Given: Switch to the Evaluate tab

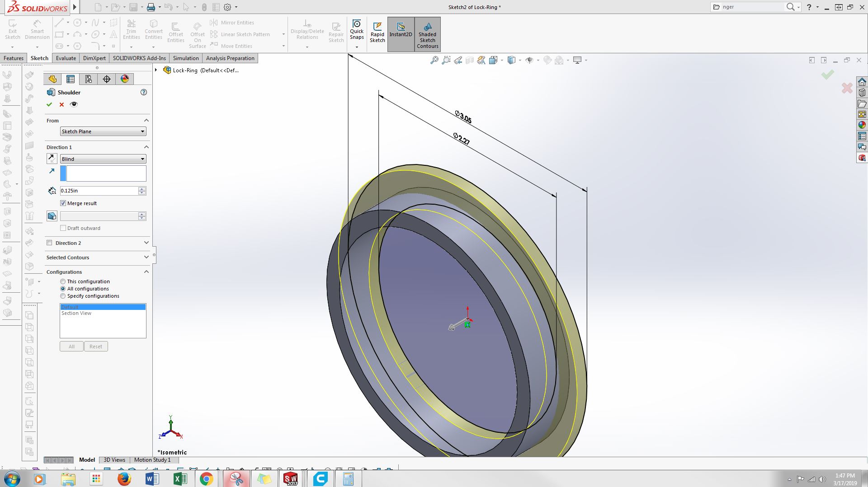Looking at the screenshot, I should pos(66,58).
